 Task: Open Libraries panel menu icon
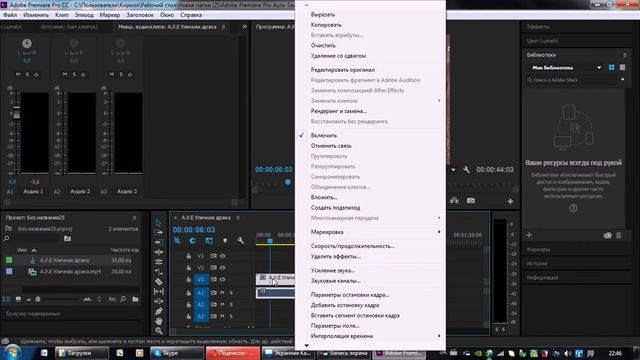[624, 55]
